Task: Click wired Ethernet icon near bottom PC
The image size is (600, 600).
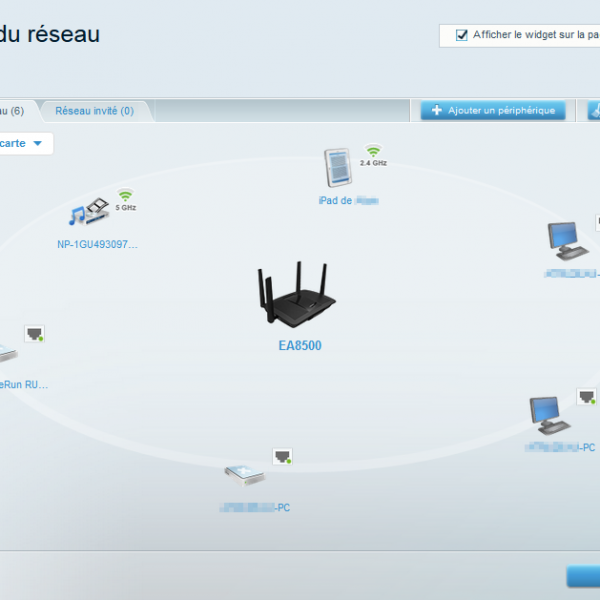Action: point(283,456)
